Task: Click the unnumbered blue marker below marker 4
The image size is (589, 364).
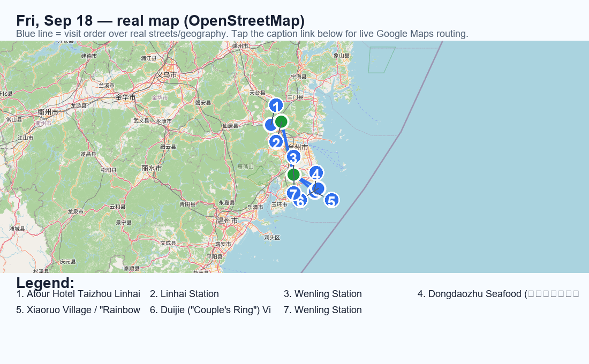Action: [x=318, y=188]
